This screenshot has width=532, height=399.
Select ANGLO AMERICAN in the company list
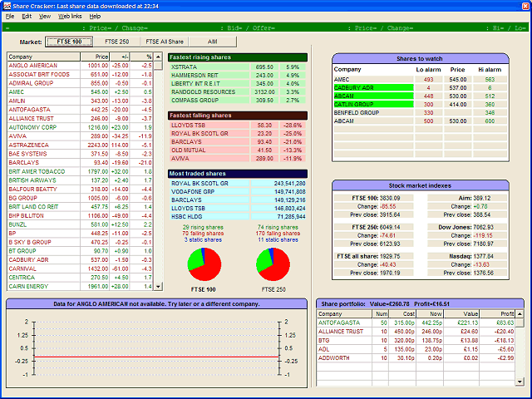[80, 66]
